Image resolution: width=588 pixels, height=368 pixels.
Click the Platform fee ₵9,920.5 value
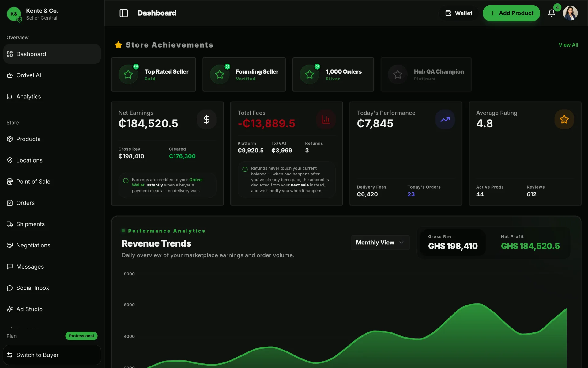pyautogui.click(x=251, y=150)
